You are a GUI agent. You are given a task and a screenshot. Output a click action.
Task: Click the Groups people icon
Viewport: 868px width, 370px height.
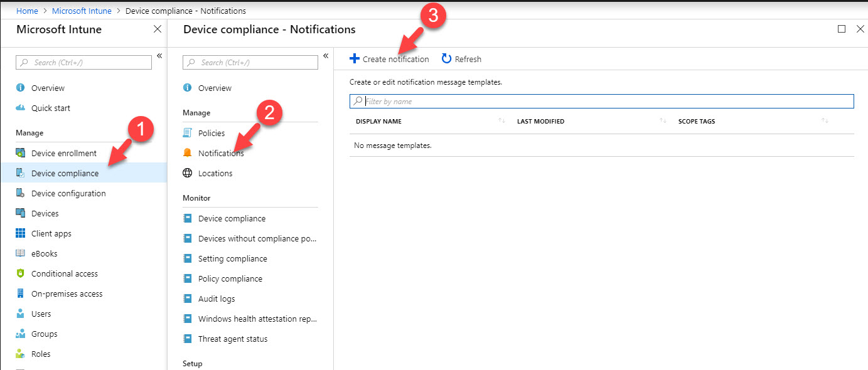click(20, 334)
